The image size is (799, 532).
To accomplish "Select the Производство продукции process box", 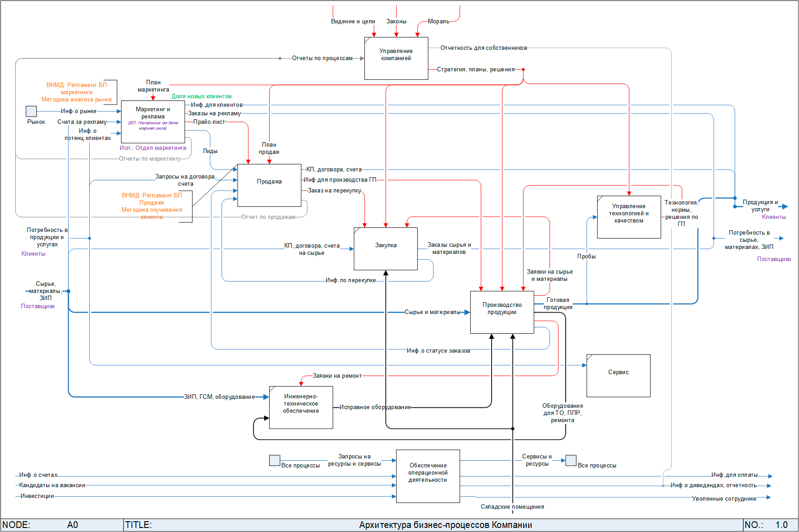I will [x=502, y=312].
